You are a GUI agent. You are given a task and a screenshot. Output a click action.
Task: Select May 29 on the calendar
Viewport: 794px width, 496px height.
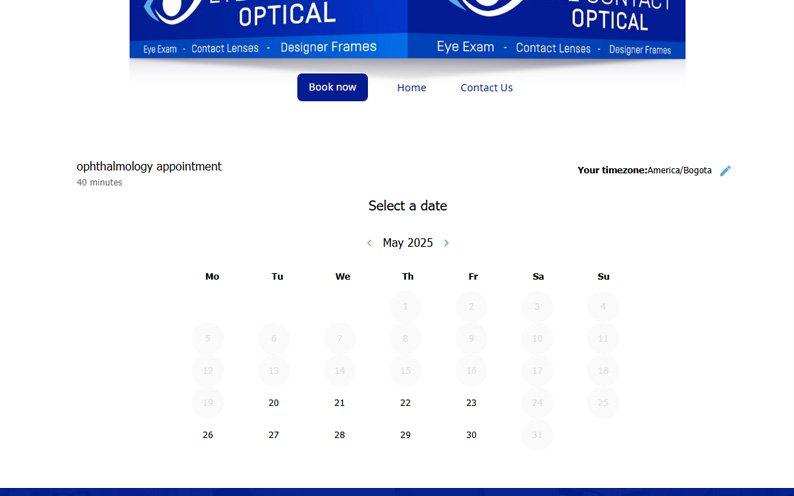coord(405,435)
